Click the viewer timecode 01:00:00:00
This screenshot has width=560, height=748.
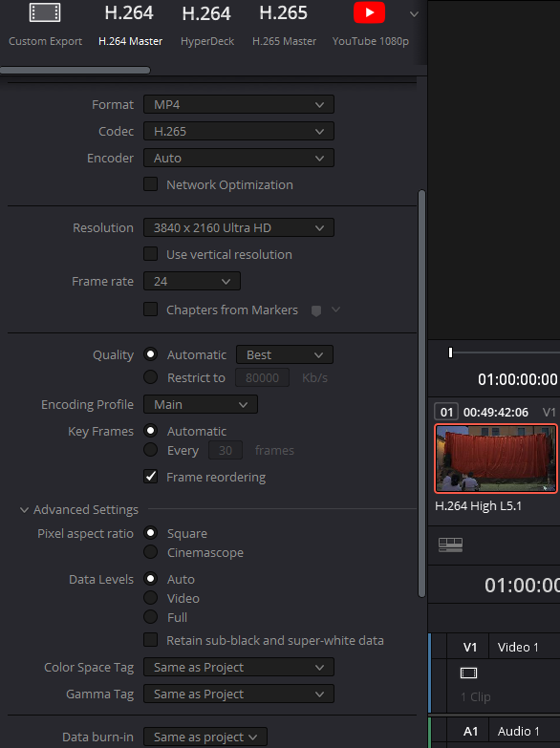(518, 379)
